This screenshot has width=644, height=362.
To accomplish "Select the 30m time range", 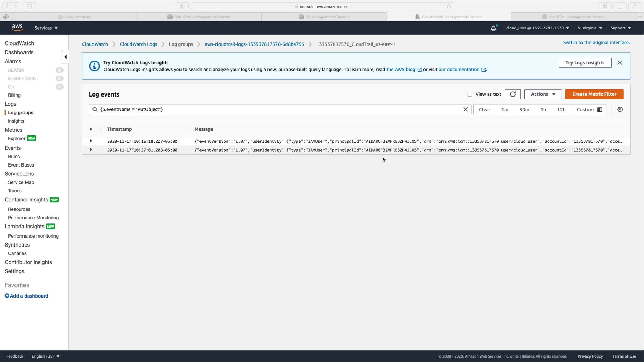I will [x=524, y=110].
